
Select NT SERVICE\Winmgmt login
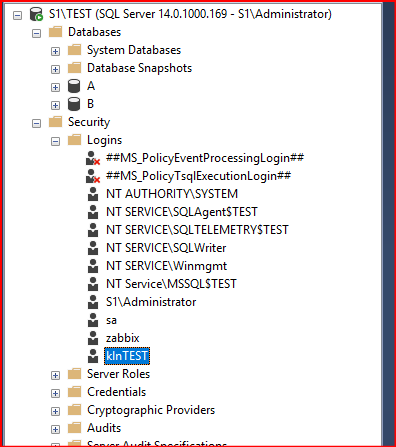tap(166, 266)
